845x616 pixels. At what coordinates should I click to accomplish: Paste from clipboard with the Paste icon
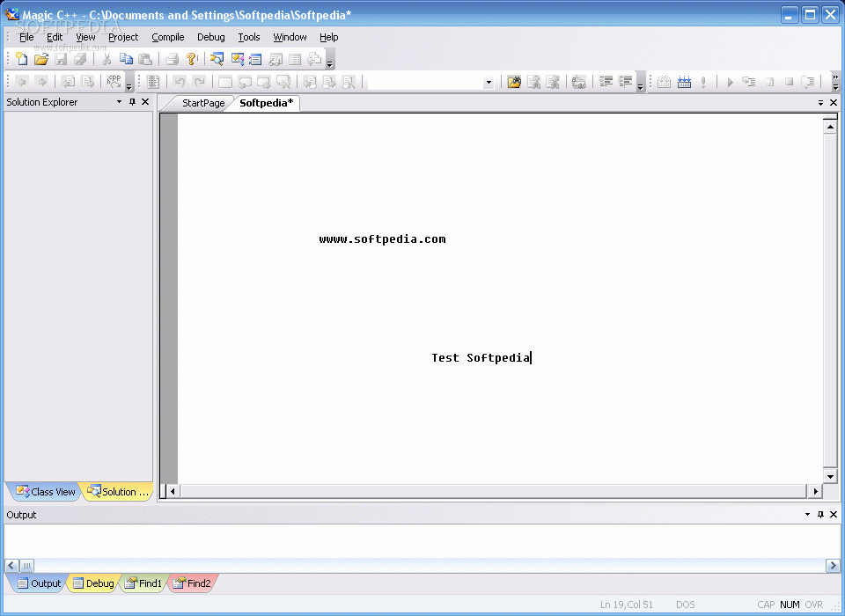[145, 59]
